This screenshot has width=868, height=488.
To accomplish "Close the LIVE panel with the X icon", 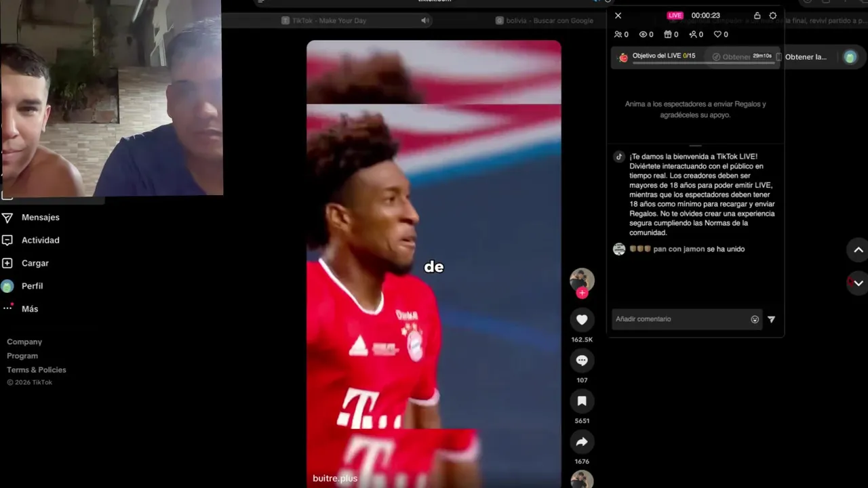I will (618, 16).
